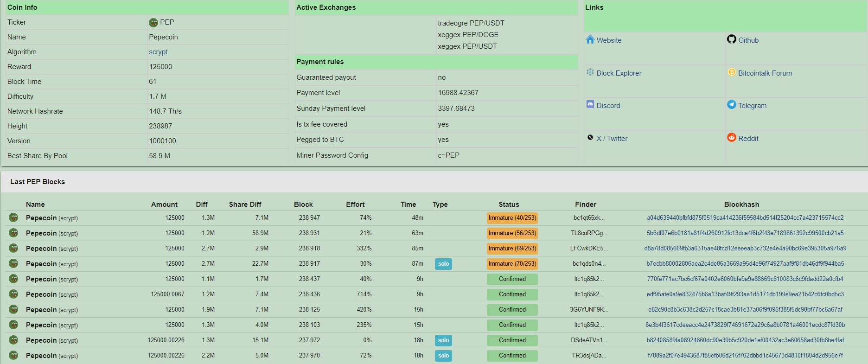Open the X / Twitter link
This screenshot has height=364, width=868.
point(612,139)
